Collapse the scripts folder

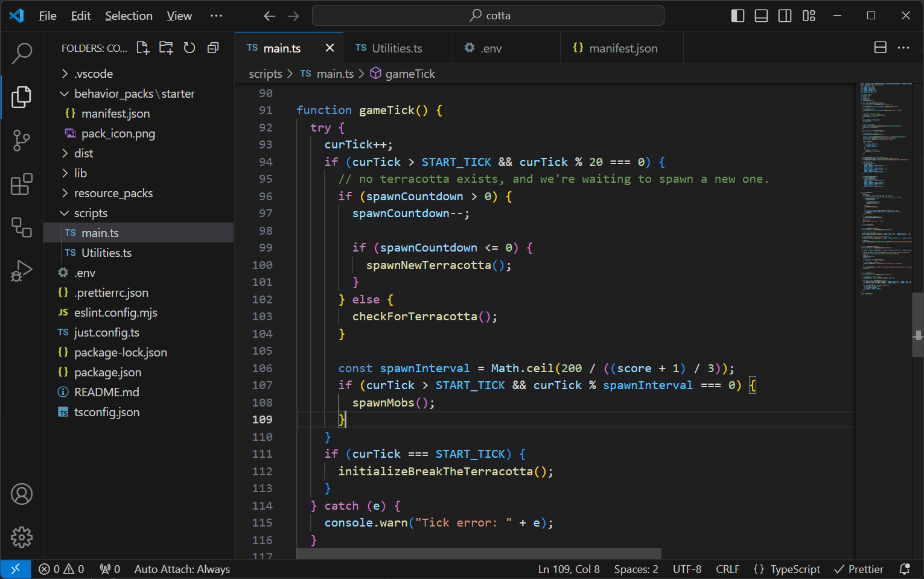click(91, 213)
